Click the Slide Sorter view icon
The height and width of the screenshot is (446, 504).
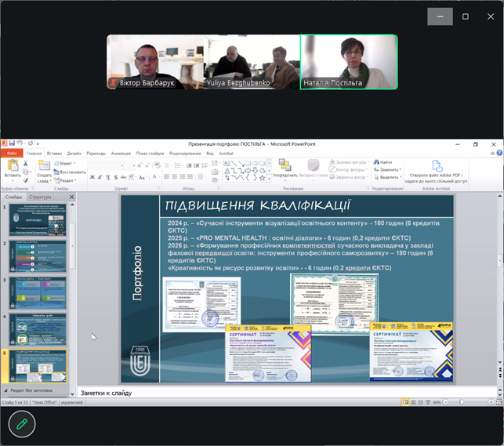point(413,402)
